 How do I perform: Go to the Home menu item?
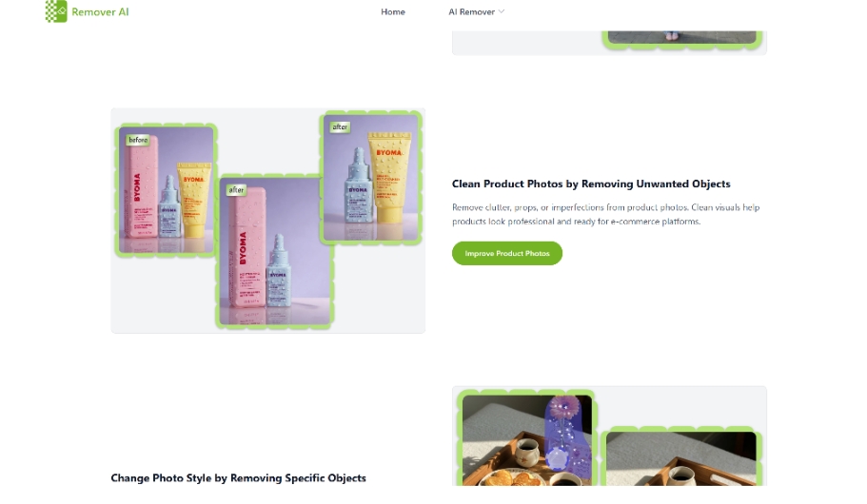[393, 11]
